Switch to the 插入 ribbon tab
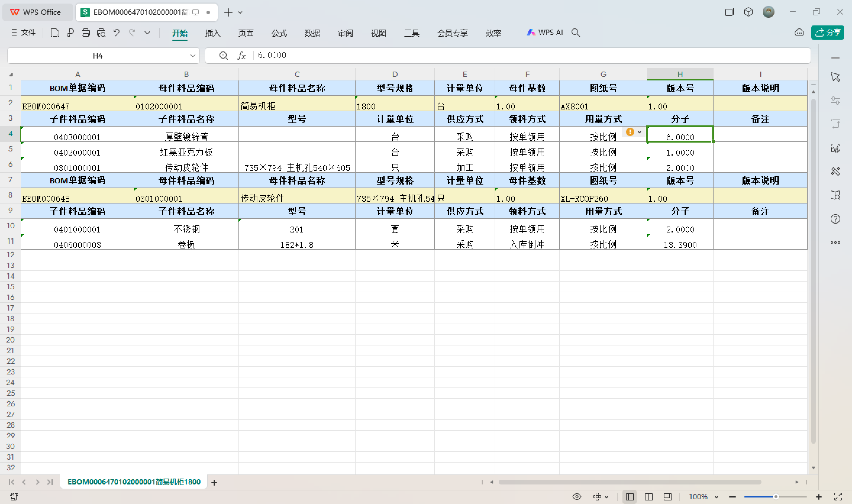852x504 pixels. pyautogui.click(x=213, y=33)
